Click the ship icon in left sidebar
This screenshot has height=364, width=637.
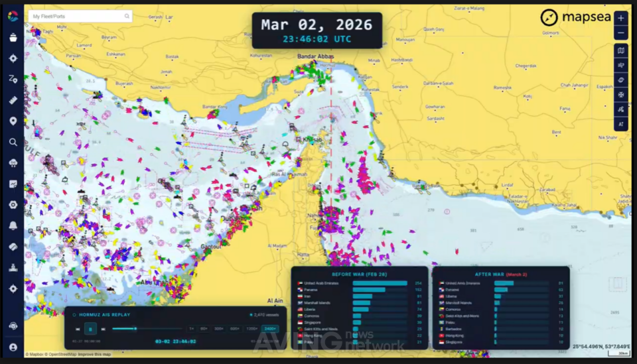point(13,37)
